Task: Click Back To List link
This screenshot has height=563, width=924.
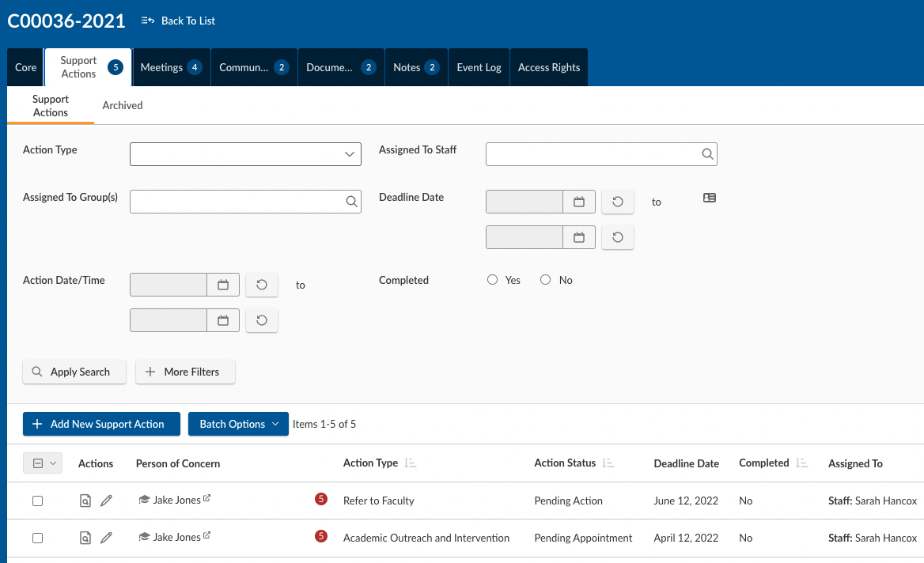Action: point(179,21)
